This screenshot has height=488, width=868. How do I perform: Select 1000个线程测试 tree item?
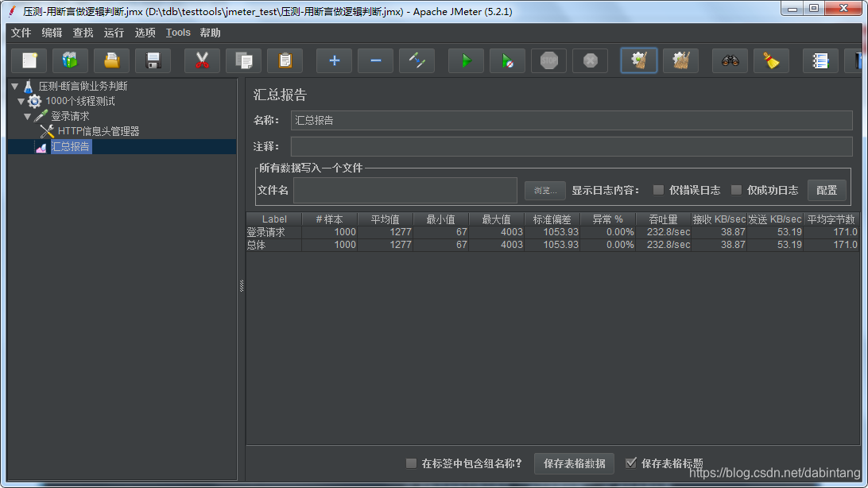point(80,101)
